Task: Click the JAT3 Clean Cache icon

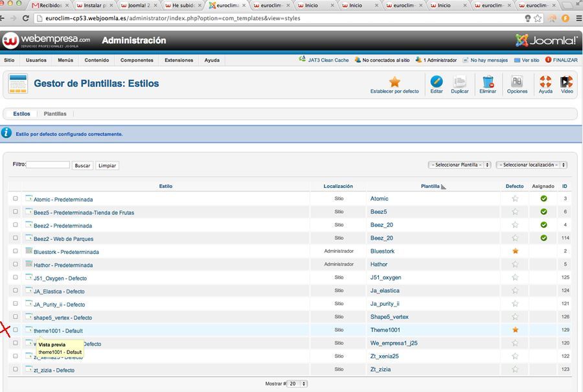Action: point(303,59)
